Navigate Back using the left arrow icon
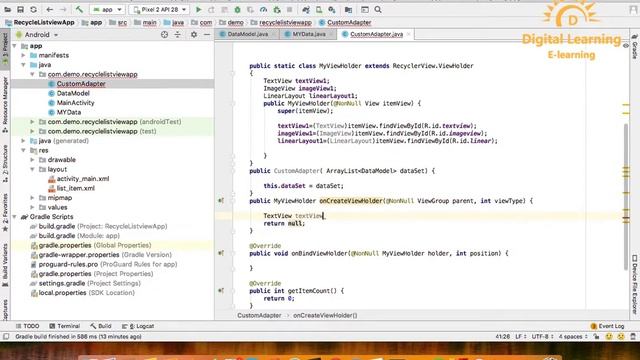 [49, 9]
